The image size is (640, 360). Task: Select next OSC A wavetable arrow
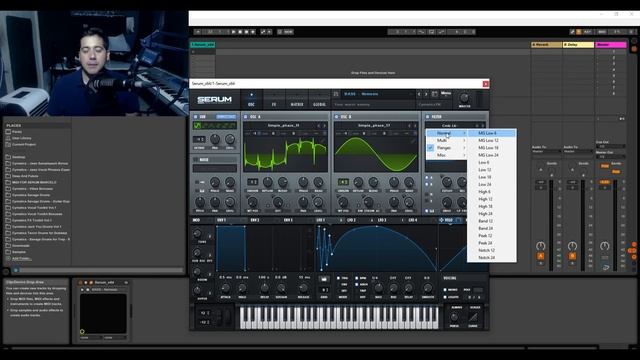(x=325, y=126)
